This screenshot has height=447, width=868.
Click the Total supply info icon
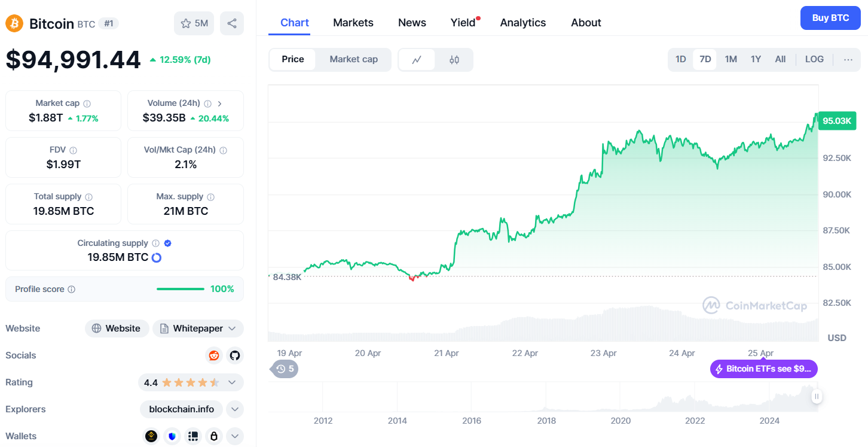point(88,197)
